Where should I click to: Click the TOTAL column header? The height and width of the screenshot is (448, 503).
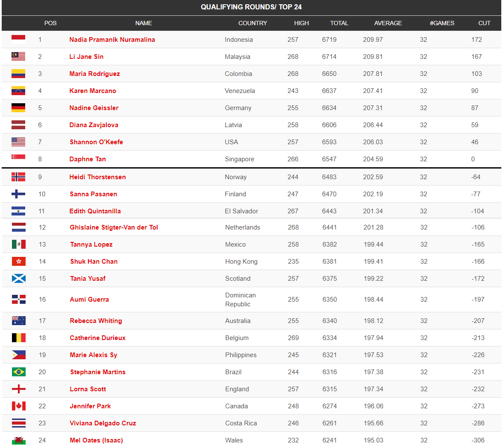(x=339, y=23)
